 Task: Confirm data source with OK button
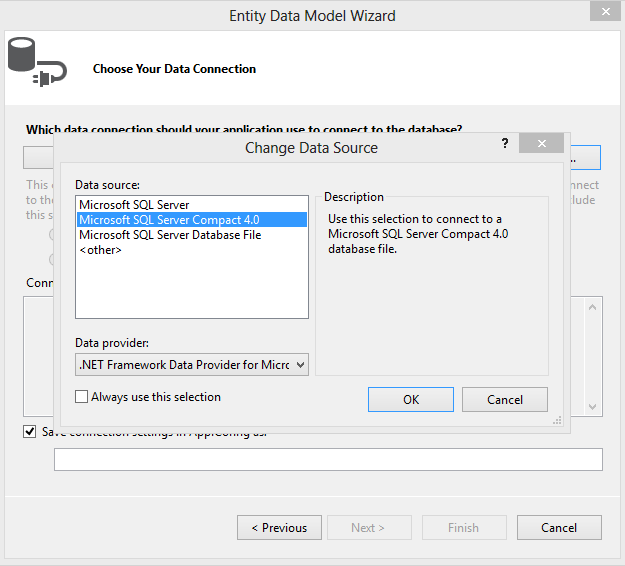(x=411, y=399)
